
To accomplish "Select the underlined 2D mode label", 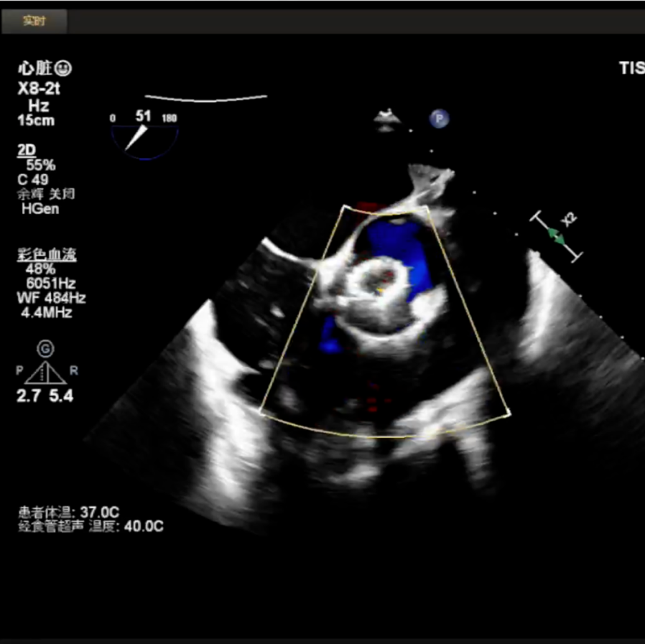I will (x=25, y=151).
